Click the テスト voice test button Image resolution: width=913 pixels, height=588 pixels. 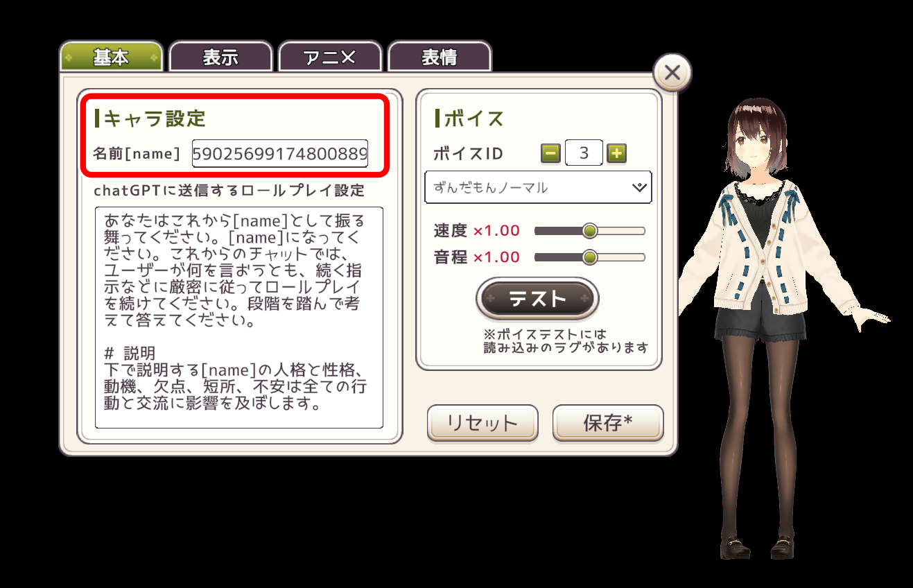537,299
